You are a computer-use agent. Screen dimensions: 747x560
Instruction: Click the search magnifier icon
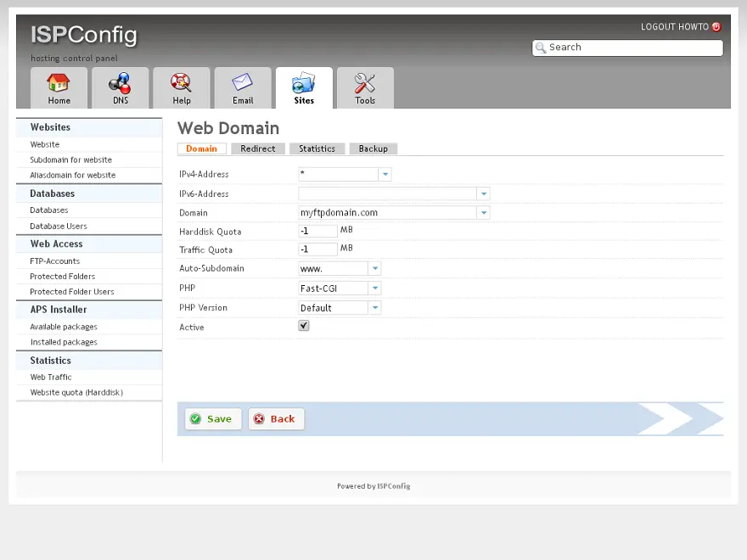(540, 48)
